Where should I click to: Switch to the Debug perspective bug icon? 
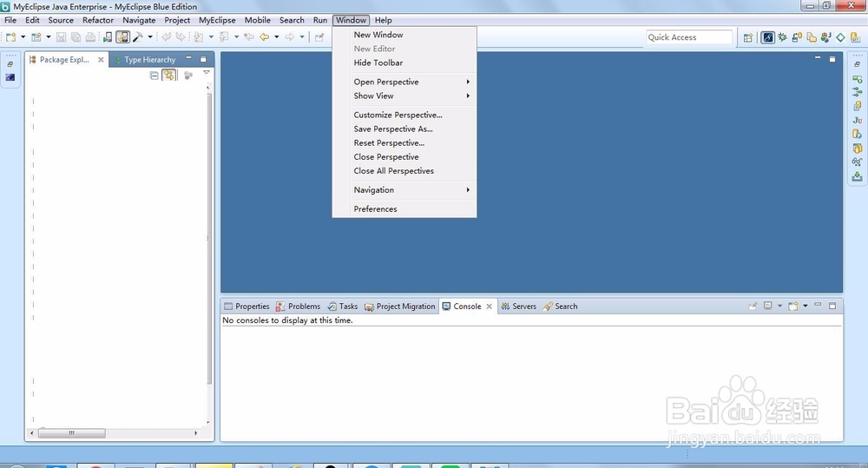point(782,37)
